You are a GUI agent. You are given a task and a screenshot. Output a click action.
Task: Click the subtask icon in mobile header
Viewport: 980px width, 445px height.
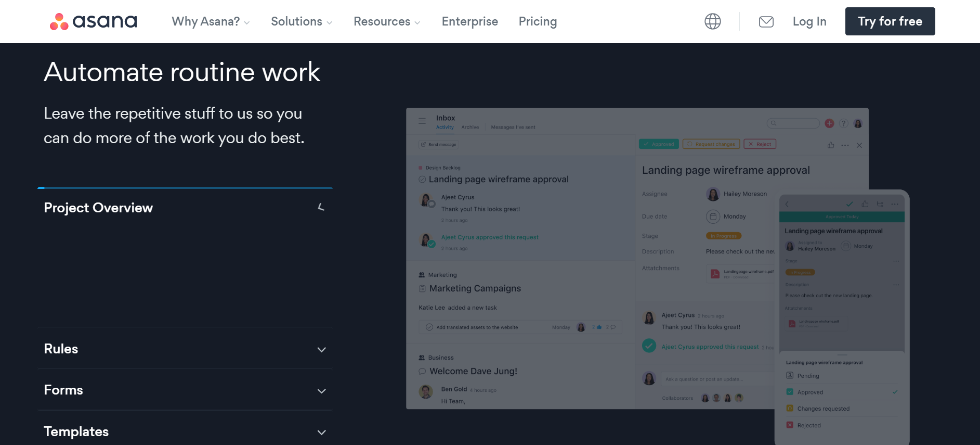click(880, 204)
